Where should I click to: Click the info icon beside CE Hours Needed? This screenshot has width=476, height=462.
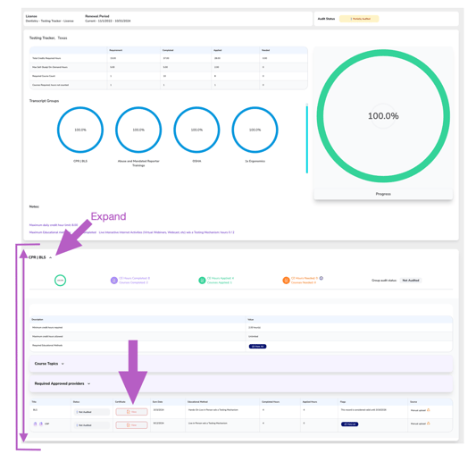322,278
